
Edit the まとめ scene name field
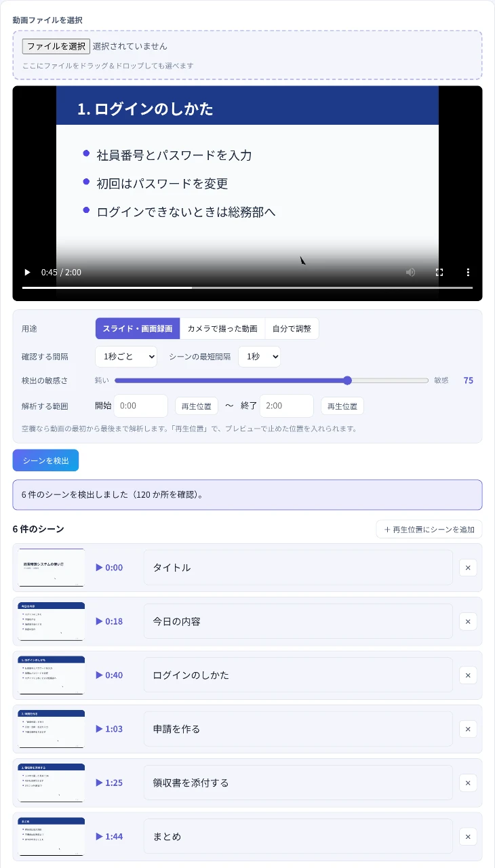click(x=298, y=837)
